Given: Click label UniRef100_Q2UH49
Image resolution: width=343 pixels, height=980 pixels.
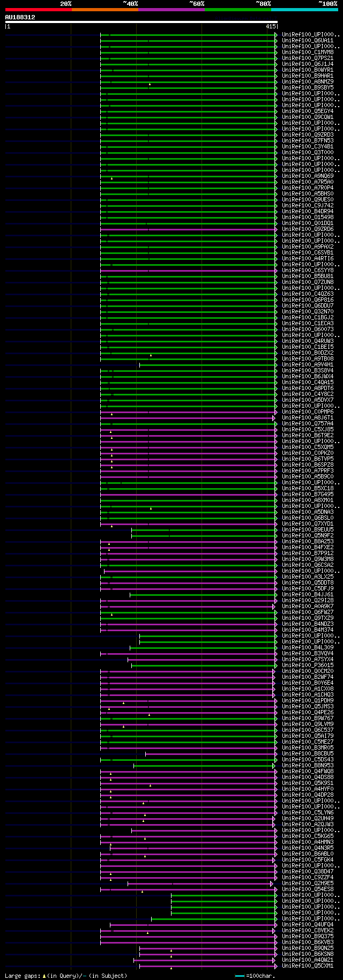Looking at the screenshot, I should click(x=308, y=819).
